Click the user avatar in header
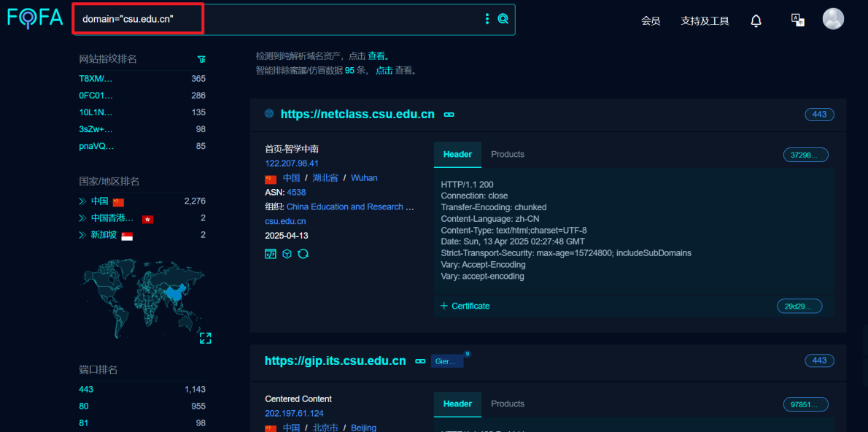 coord(833,20)
